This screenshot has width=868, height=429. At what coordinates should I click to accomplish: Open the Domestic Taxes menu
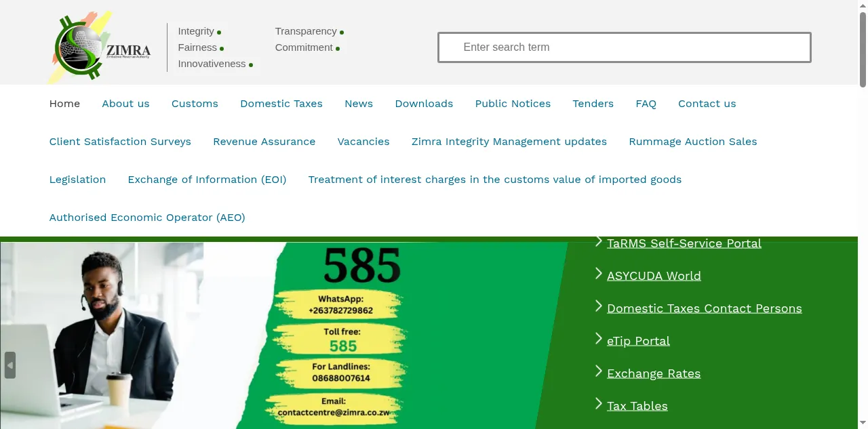click(281, 104)
